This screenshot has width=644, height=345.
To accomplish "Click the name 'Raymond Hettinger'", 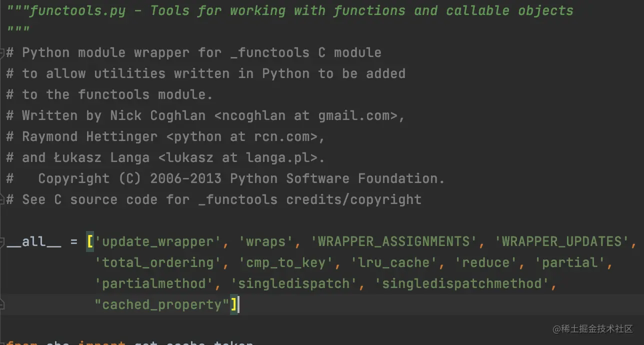I will 89,136.
